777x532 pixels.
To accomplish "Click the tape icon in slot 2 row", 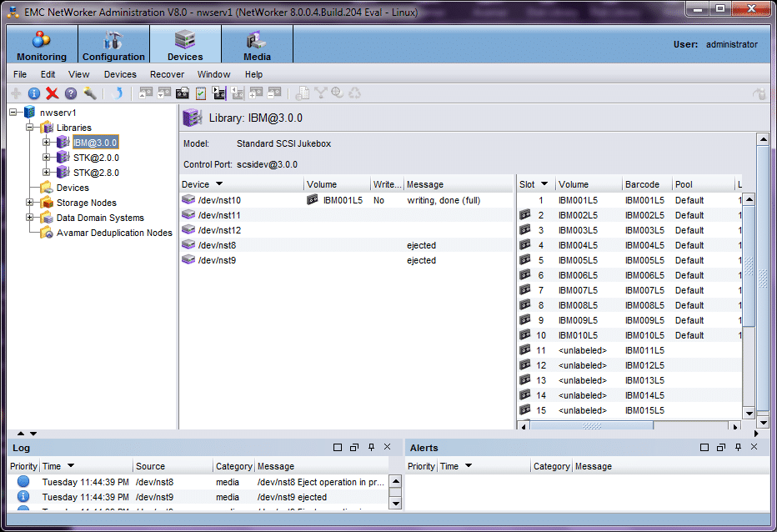I will point(525,214).
